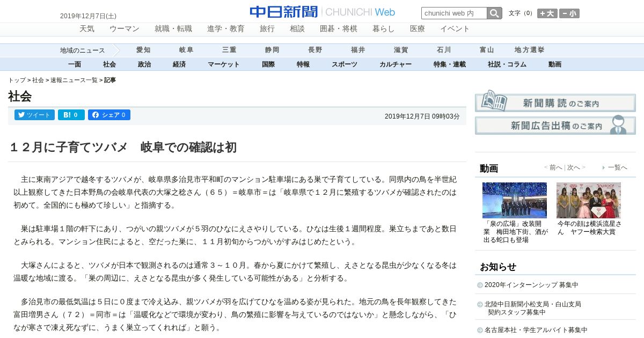Share article on Facebook シェア button

109,115
